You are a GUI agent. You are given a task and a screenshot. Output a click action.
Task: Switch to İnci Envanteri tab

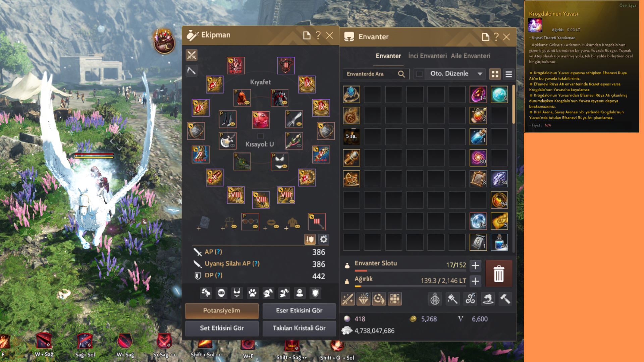coord(427,56)
